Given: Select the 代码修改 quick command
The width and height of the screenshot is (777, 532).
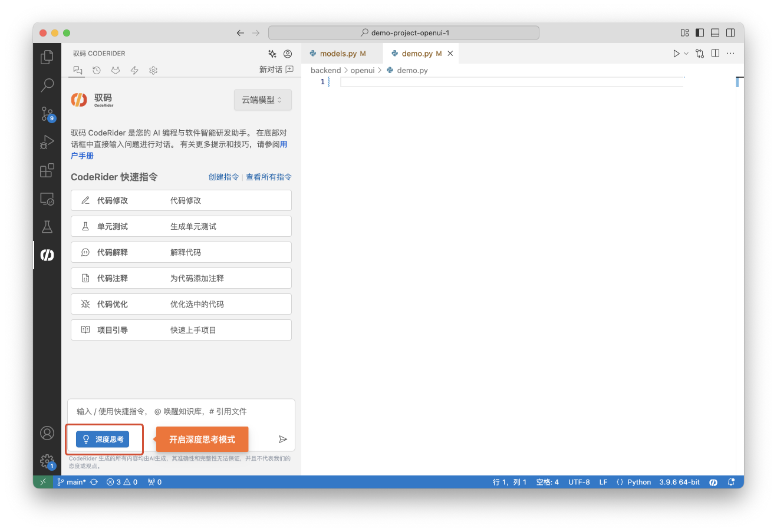Looking at the screenshot, I should (x=181, y=200).
